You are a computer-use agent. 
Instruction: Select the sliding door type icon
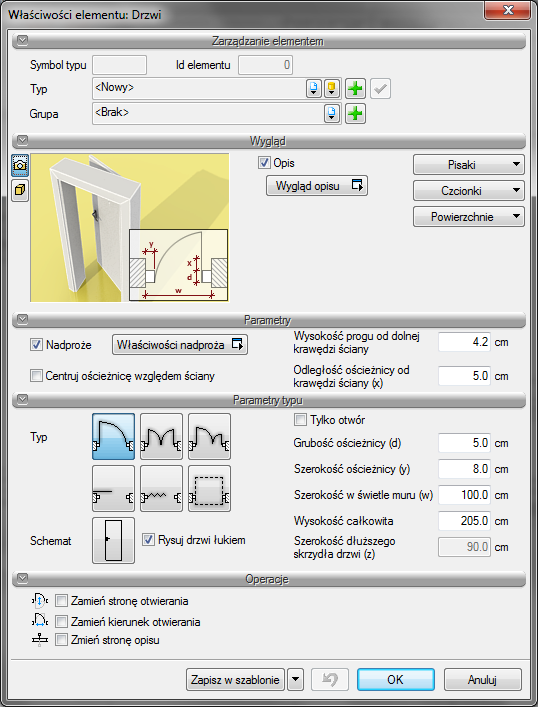(x=113, y=489)
